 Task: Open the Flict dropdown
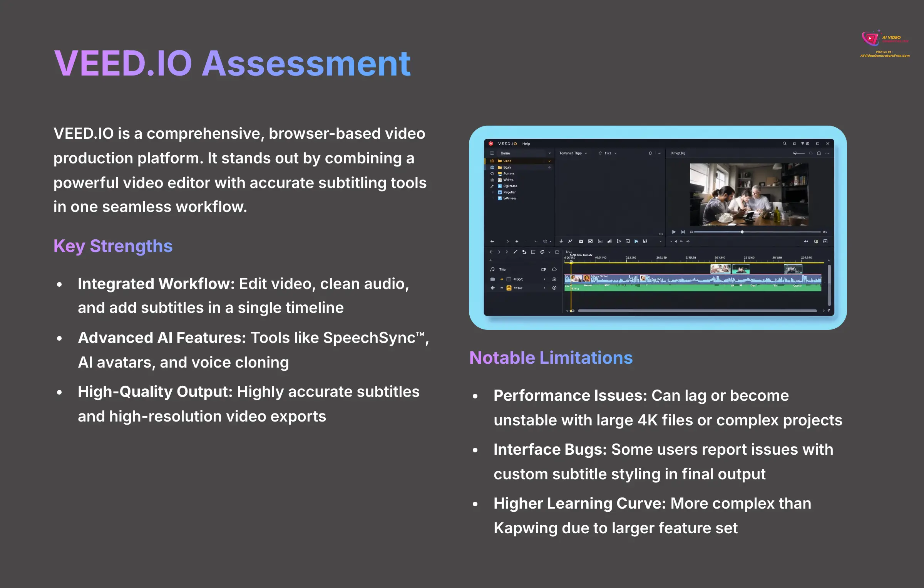[x=608, y=153]
